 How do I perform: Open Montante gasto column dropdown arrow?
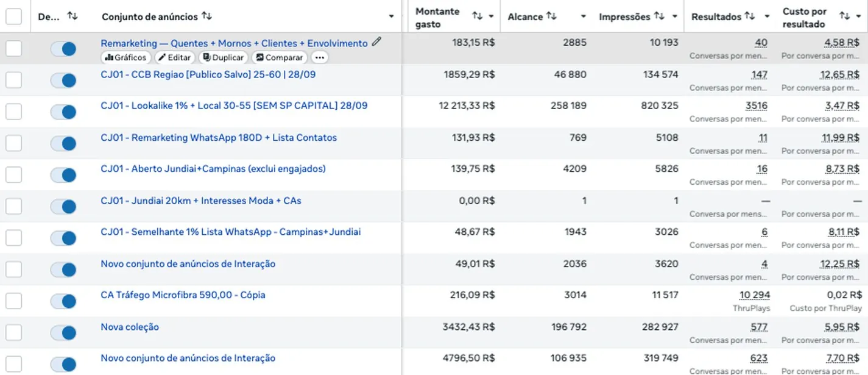pyautogui.click(x=491, y=16)
